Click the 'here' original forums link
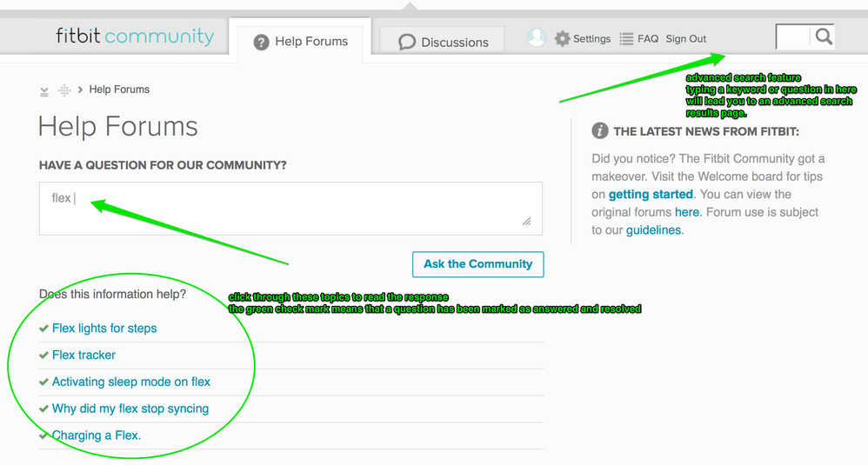The image size is (868, 465). coord(686,212)
